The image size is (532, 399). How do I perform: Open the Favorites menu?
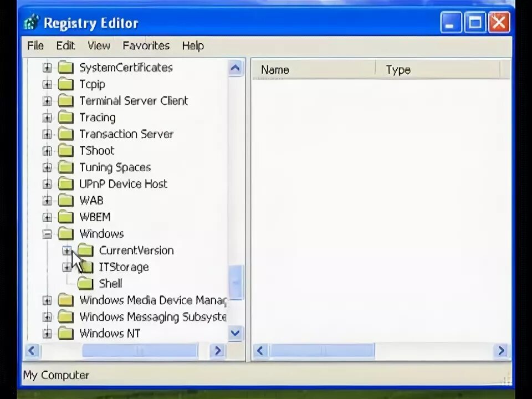pos(146,45)
